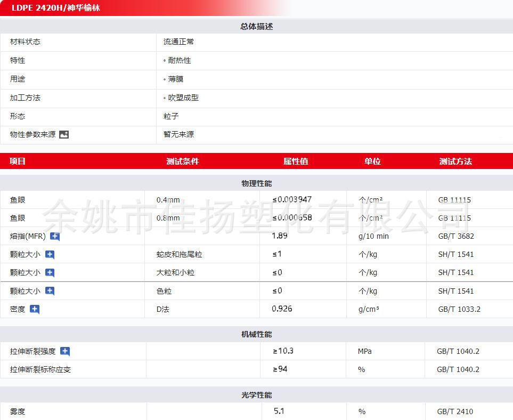The height and width of the screenshot is (420, 513).
Task: Click the 项目 column header
Action: (18, 161)
